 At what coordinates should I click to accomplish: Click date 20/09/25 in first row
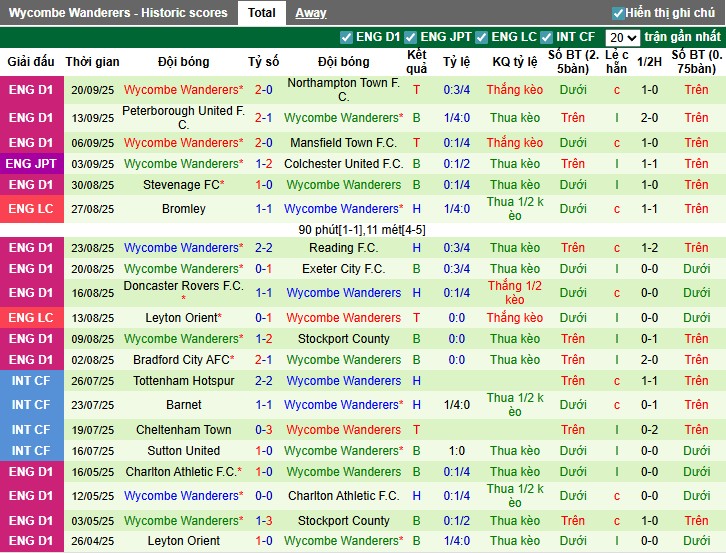[x=93, y=90]
